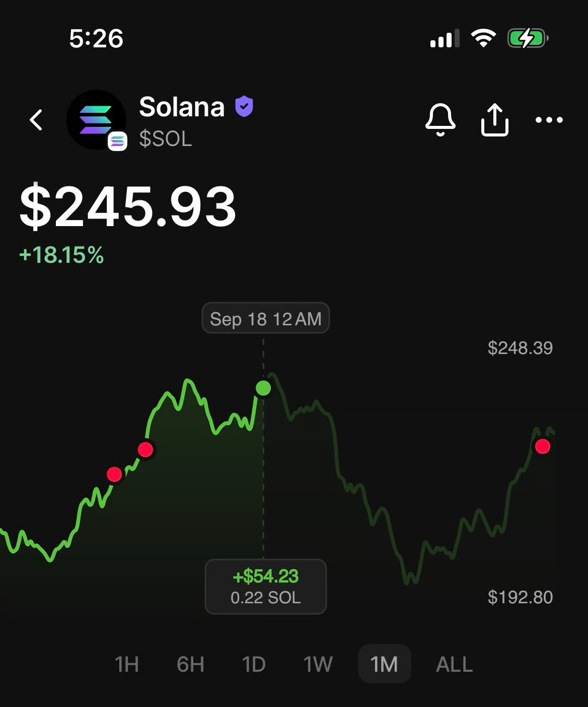Tap the leftmost red marker on the chart
This screenshot has height=707, width=588.
(114, 474)
